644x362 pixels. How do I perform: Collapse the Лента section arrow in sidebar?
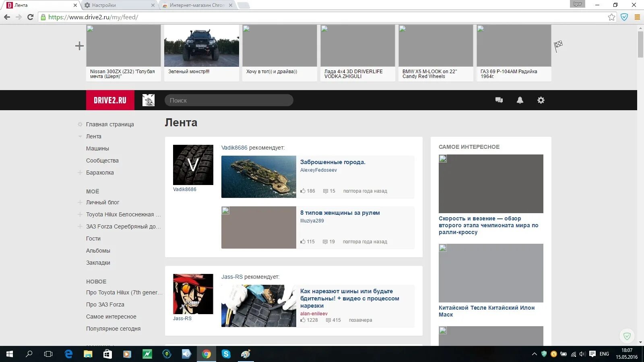[80, 136]
